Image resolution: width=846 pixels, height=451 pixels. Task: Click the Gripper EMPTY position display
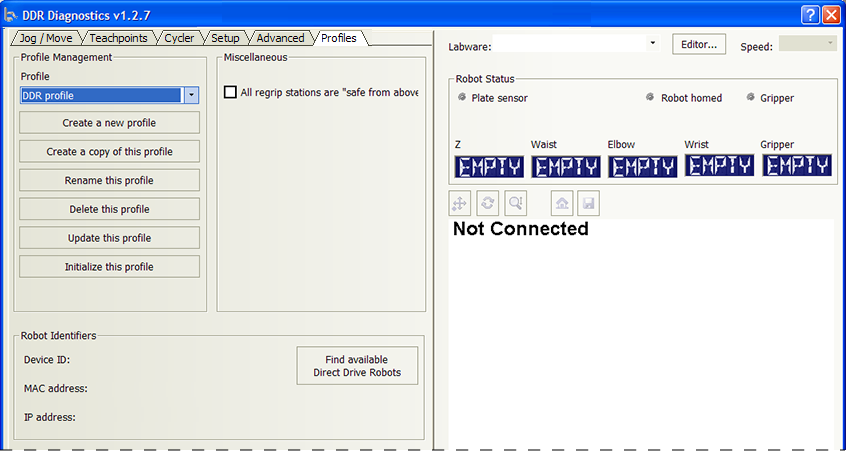coord(796,166)
